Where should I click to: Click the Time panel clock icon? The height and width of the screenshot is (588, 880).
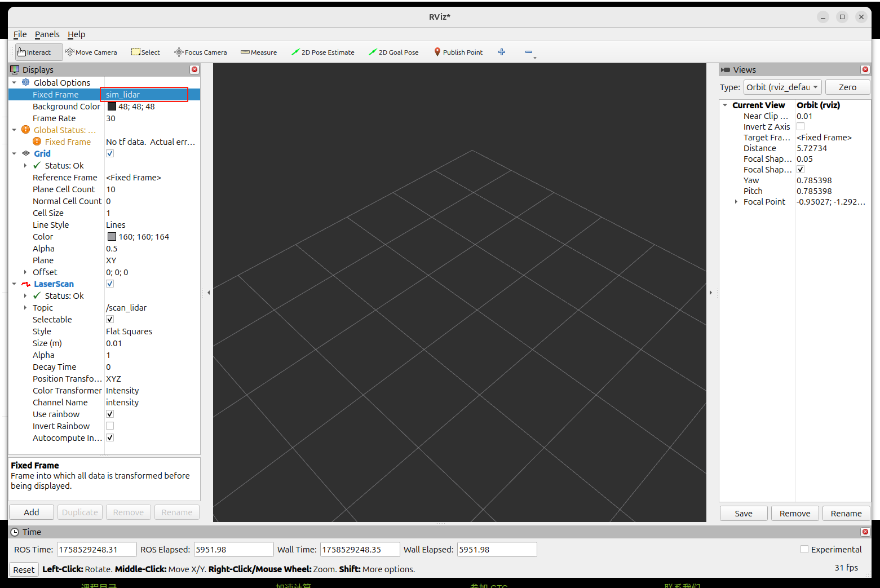click(15, 532)
